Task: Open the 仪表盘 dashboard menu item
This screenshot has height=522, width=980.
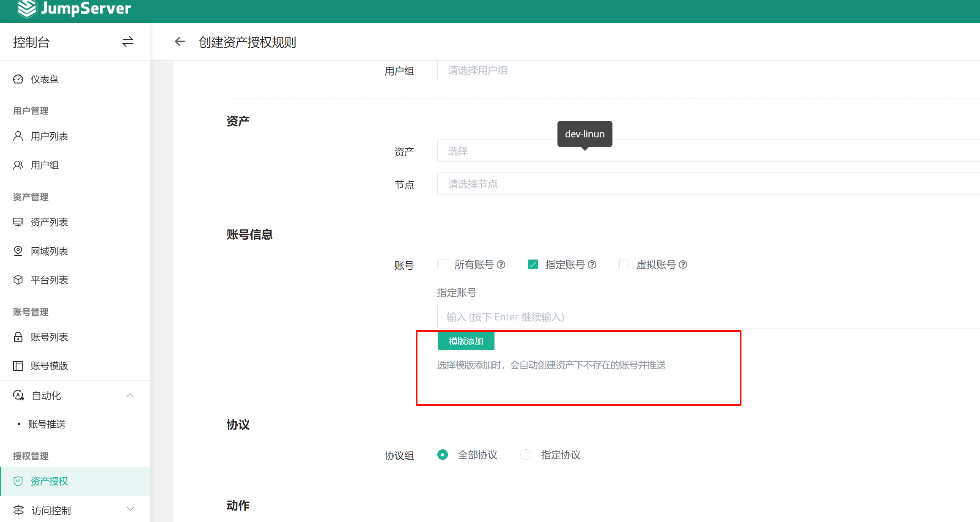Action: click(x=44, y=79)
